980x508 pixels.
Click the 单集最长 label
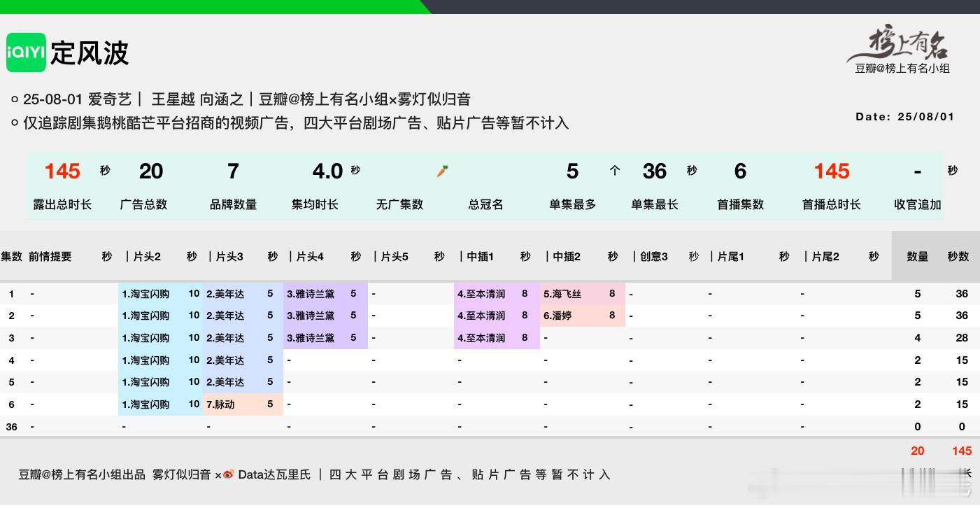654,204
